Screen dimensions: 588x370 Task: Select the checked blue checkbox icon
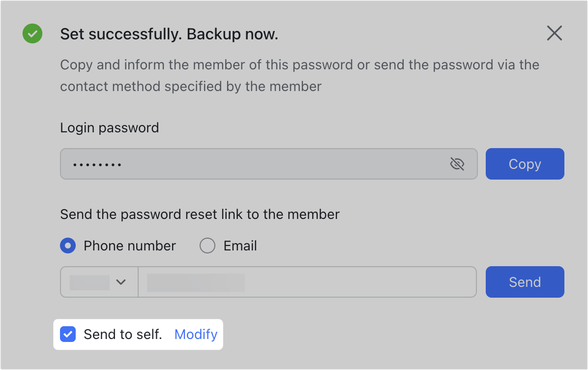coord(67,334)
